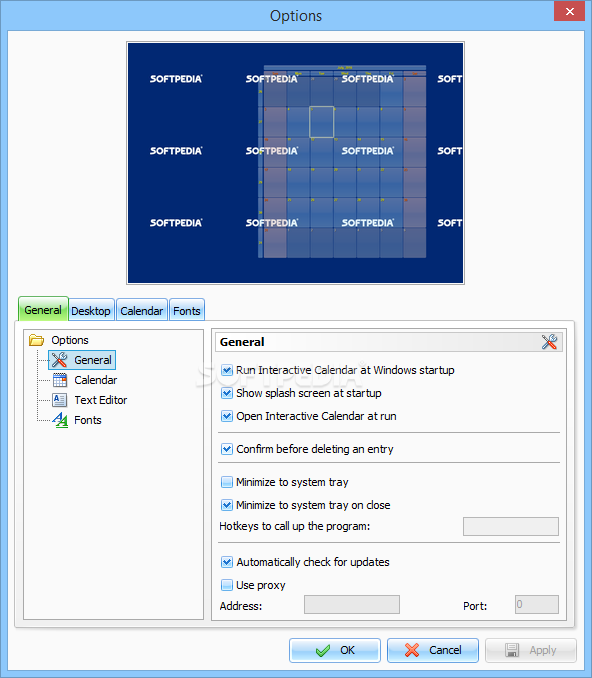592x678 pixels.
Task: Select Calendar in the options tree
Action: (x=95, y=380)
